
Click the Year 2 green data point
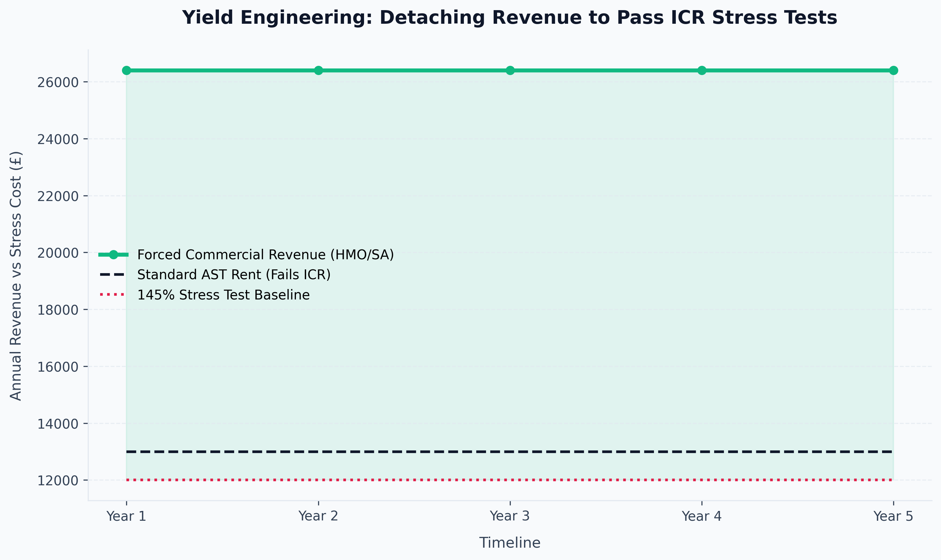[x=318, y=71]
